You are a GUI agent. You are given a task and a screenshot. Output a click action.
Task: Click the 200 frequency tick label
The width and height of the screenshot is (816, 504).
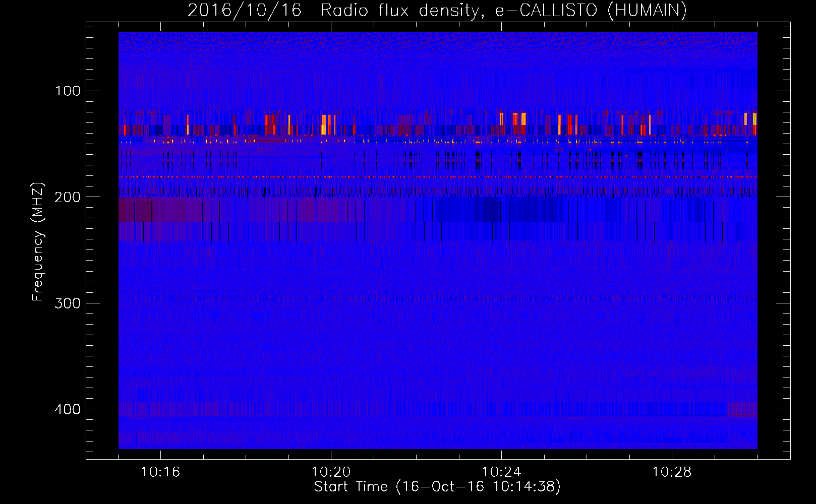coord(68,197)
